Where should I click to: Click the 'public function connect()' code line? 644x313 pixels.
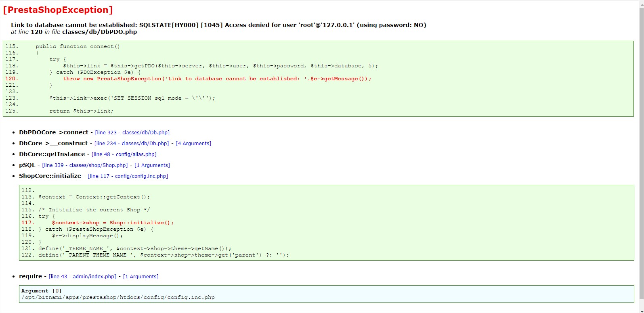78,46
